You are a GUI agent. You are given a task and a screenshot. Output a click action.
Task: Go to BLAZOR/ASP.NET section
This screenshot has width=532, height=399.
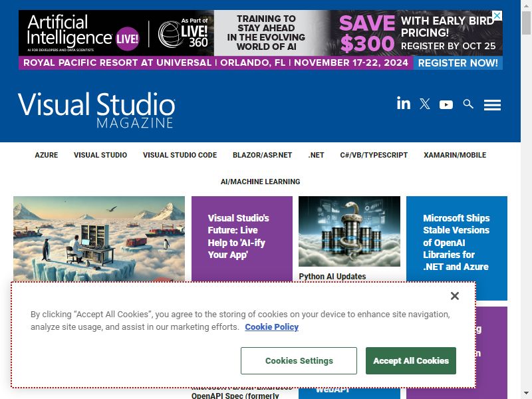(x=262, y=155)
